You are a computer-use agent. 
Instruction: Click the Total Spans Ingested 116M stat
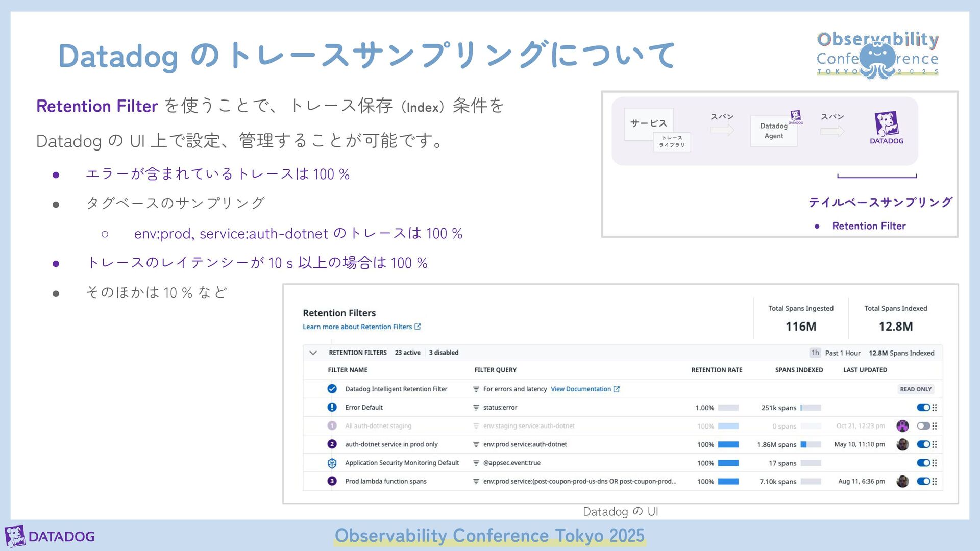(800, 319)
